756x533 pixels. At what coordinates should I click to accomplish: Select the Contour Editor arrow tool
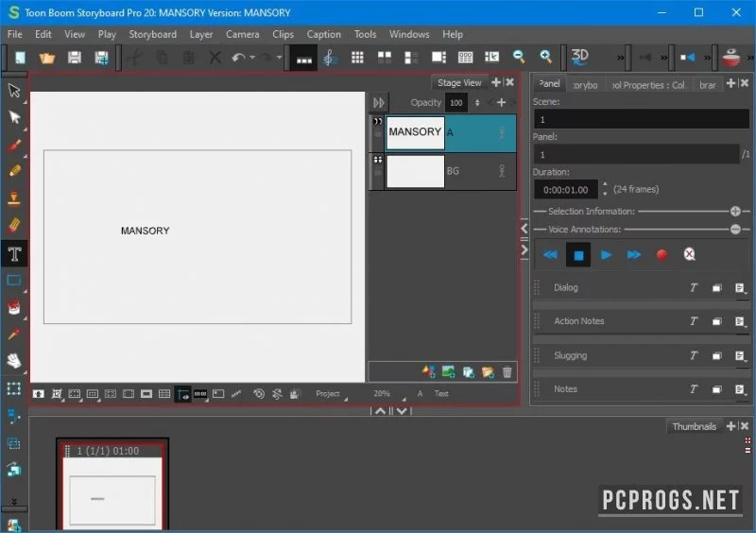pyautogui.click(x=14, y=117)
